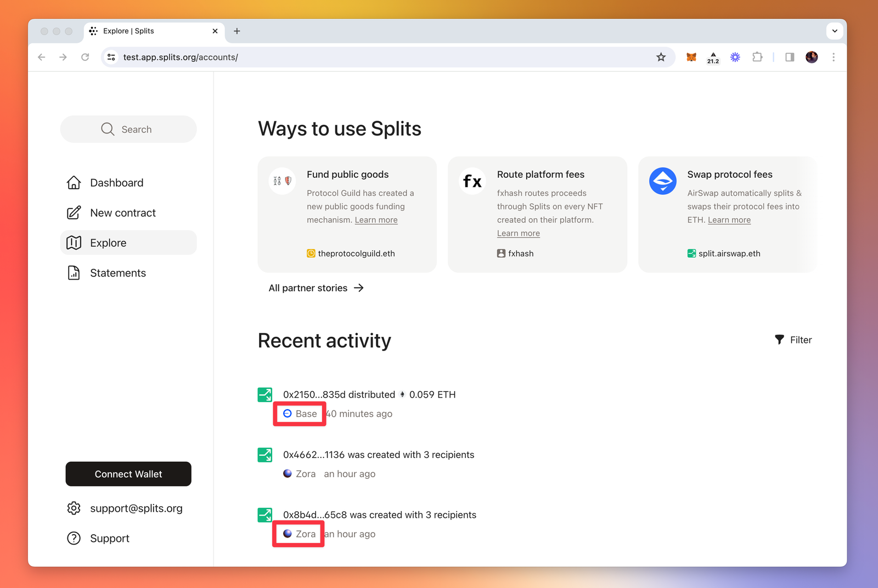The height and width of the screenshot is (588, 878).
Task: Open the tab search chevron dropdown
Action: click(834, 31)
